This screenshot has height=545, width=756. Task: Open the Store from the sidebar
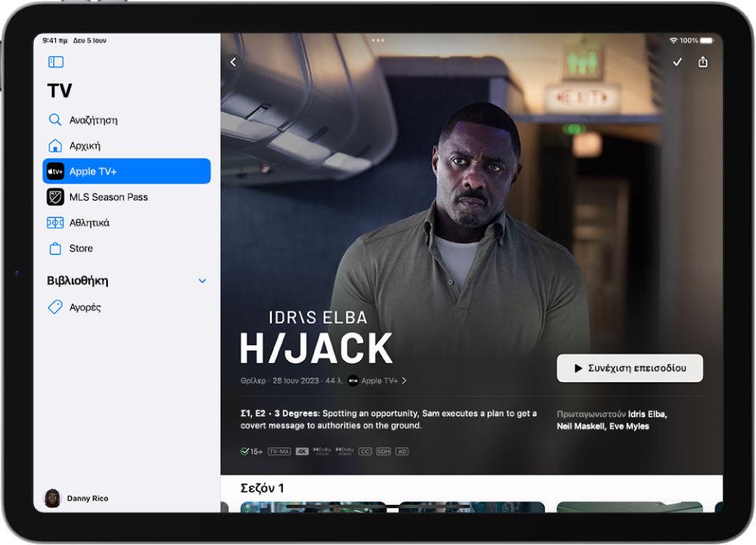click(81, 248)
